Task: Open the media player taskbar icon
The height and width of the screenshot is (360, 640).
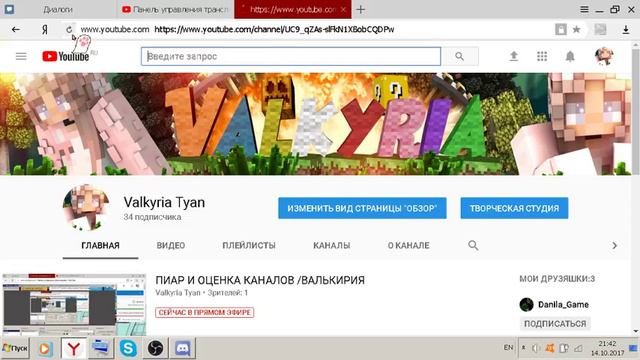Action: (x=45, y=348)
